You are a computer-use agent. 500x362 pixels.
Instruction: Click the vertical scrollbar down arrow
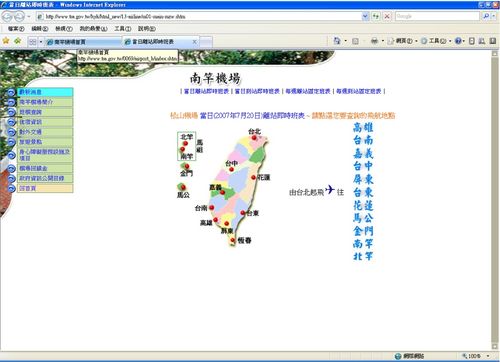pos(495,346)
